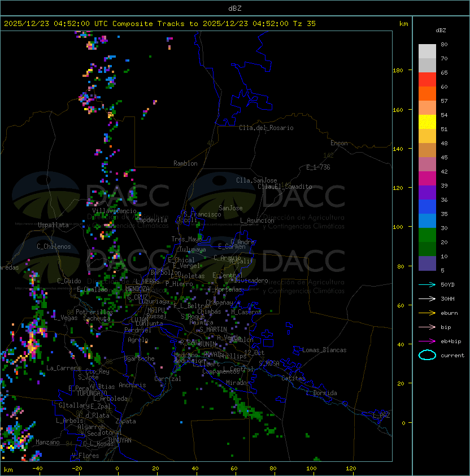Click the '160' km tick on right axis
Image resolution: width=470 pixels, height=476 pixels.
pyautogui.click(x=398, y=110)
